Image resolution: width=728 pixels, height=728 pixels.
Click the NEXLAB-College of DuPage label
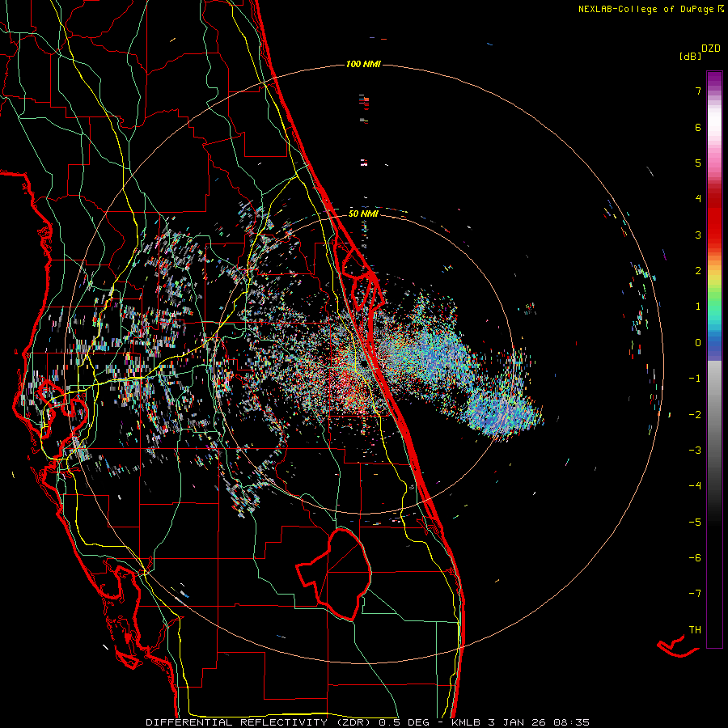tap(645, 9)
